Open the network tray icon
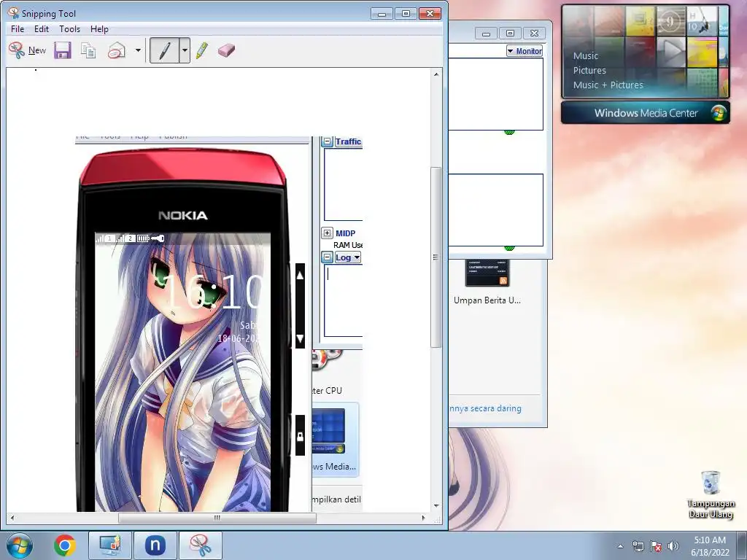Image resolution: width=747 pixels, height=560 pixels. pos(638,546)
